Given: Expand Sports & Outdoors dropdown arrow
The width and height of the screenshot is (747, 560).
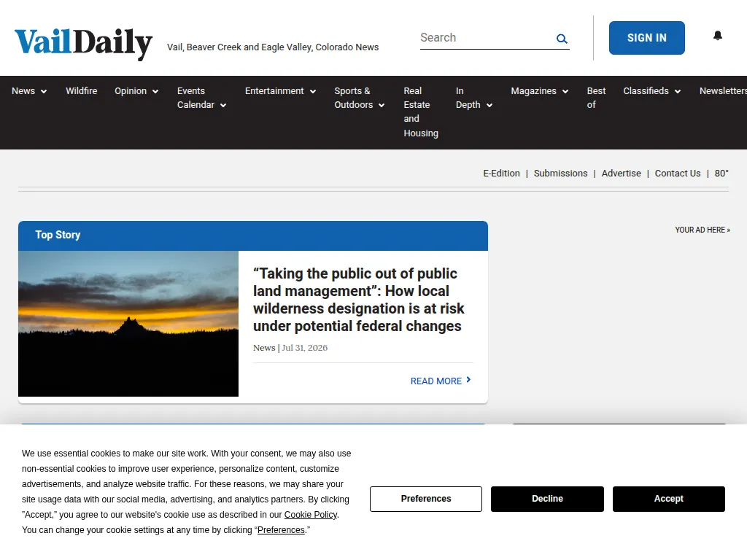Looking at the screenshot, I should point(382,105).
